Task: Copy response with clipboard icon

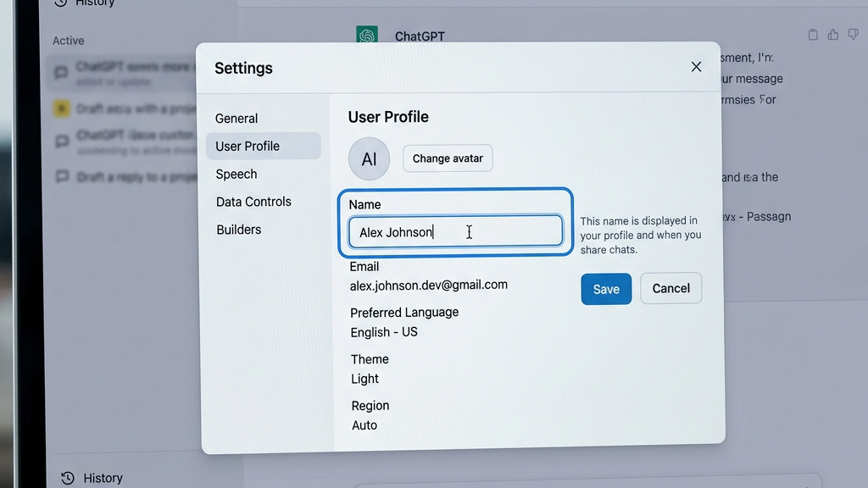Action: pyautogui.click(x=812, y=35)
